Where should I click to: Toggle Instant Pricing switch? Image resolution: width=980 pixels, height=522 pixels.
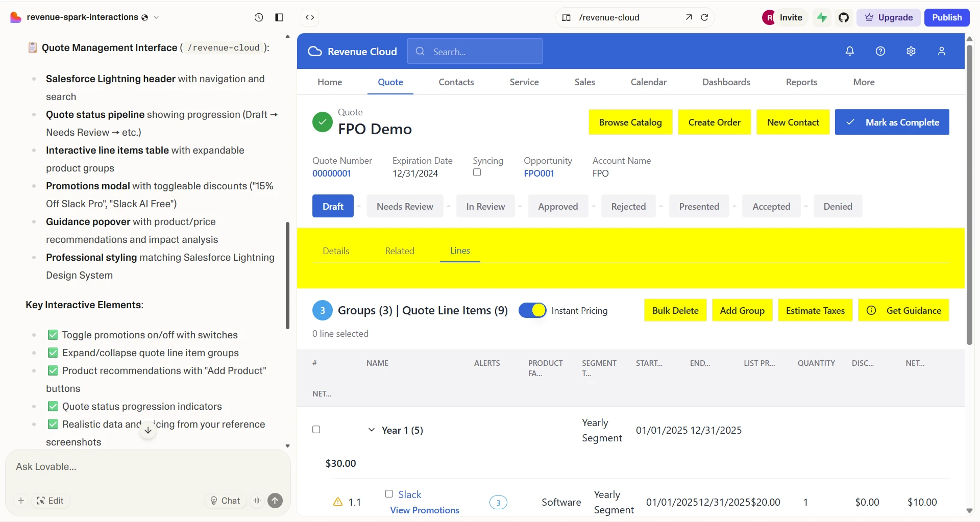click(x=532, y=310)
